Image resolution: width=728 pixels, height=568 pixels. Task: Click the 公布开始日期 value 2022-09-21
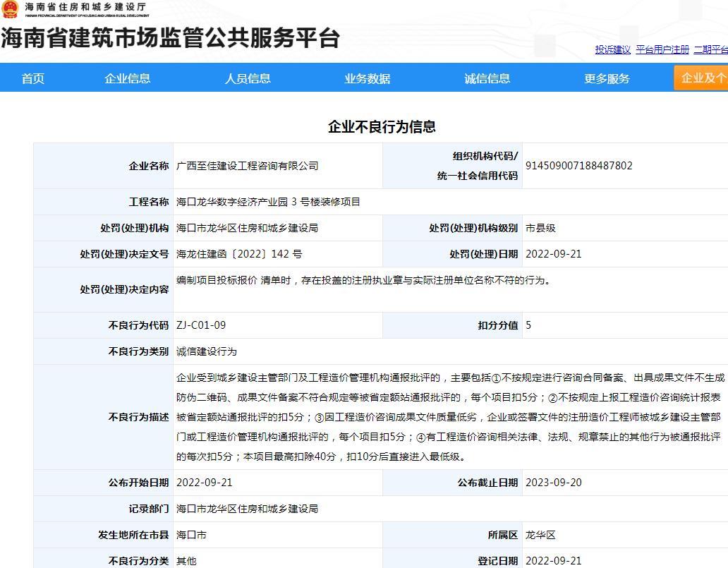pos(205,483)
